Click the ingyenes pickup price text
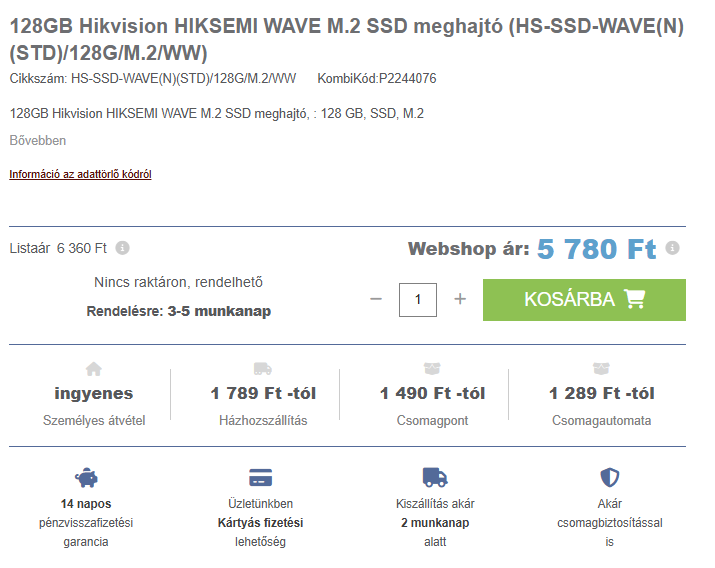715x568 pixels. click(94, 393)
